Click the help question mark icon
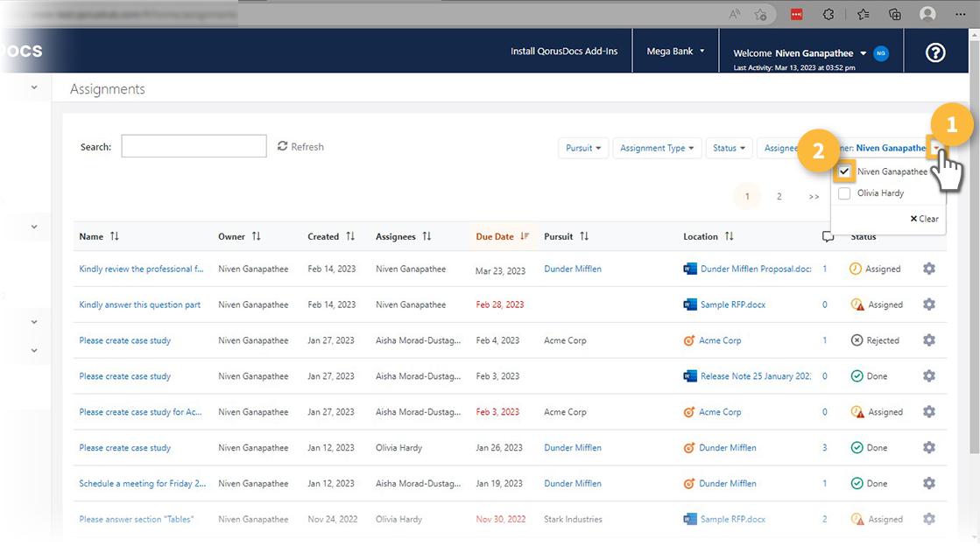Image resolution: width=980 pixels, height=546 pixels. tap(934, 52)
